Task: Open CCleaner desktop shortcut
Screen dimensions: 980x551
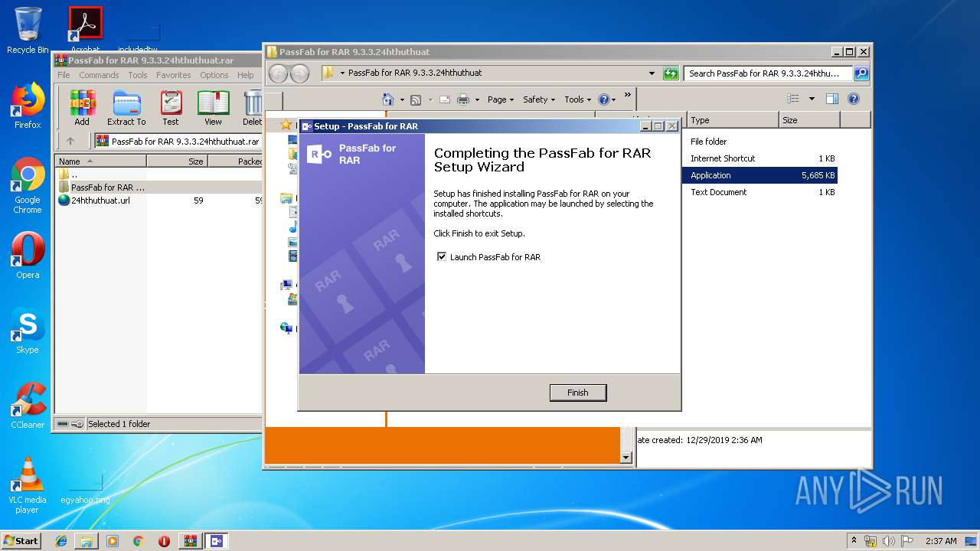Action: [x=28, y=406]
